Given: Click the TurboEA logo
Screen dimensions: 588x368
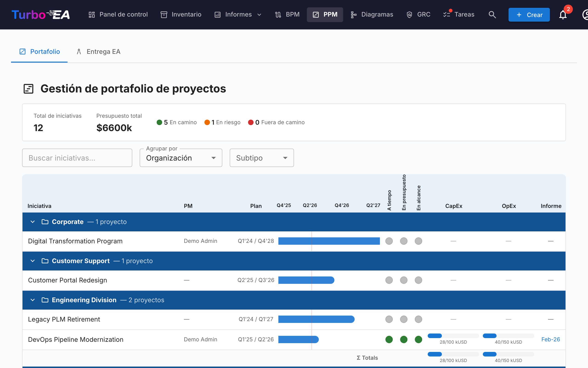Looking at the screenshot, I should (41, 14).
